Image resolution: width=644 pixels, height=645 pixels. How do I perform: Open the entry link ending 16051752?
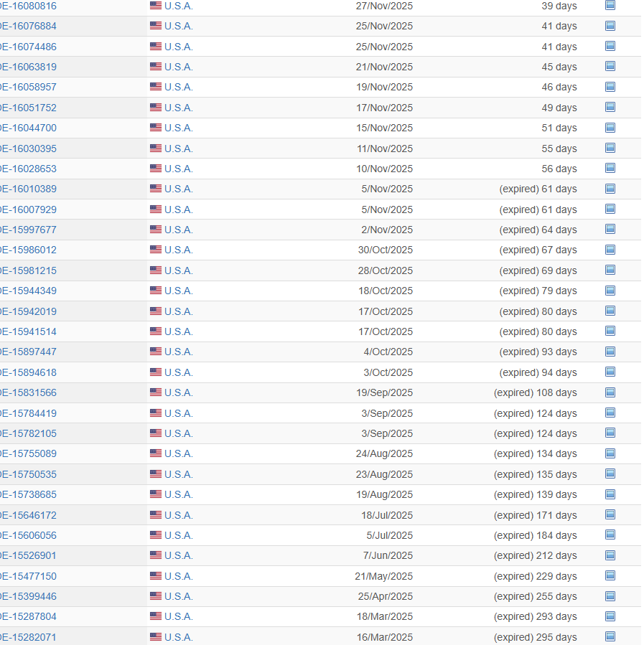28,108
